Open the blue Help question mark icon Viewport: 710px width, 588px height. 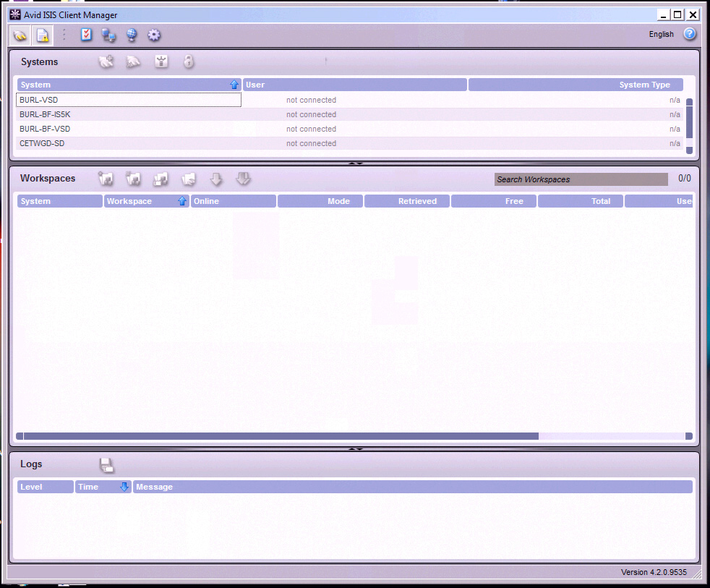(x=690, y=33)
